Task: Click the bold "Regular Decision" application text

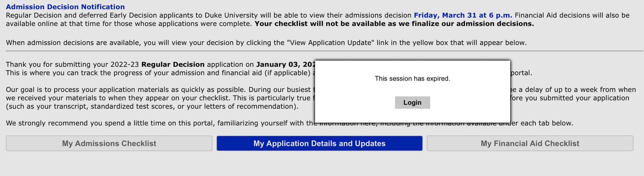Action: pyautogui.click(x=173, y=64)
